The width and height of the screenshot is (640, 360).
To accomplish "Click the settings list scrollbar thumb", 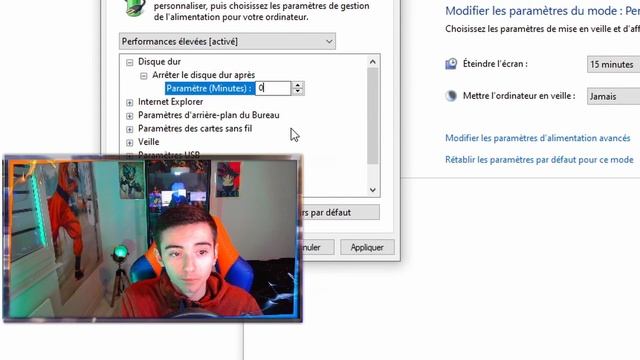I will click(373, 116).
